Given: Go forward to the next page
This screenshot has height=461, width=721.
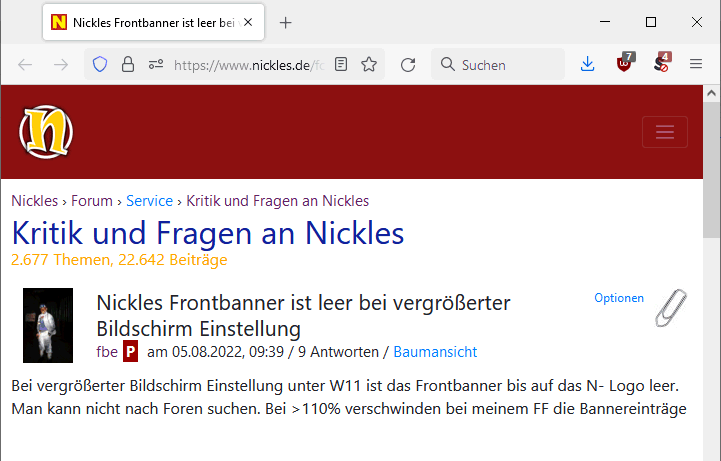Looking at the screenshot, I should point(61,65).
